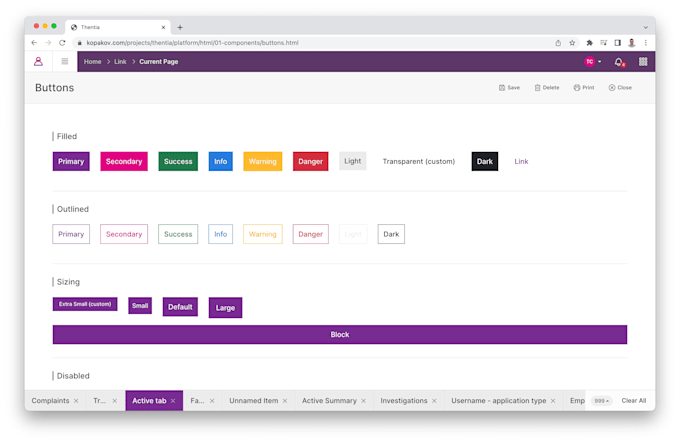Select the Active tab
The image size is (680, 443).
click(x=149, y=401)
